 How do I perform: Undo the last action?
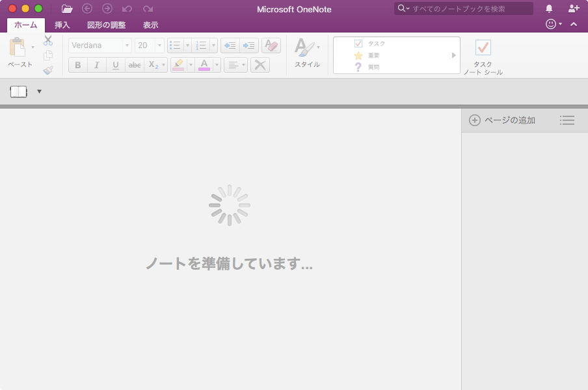tap(127, 9)
